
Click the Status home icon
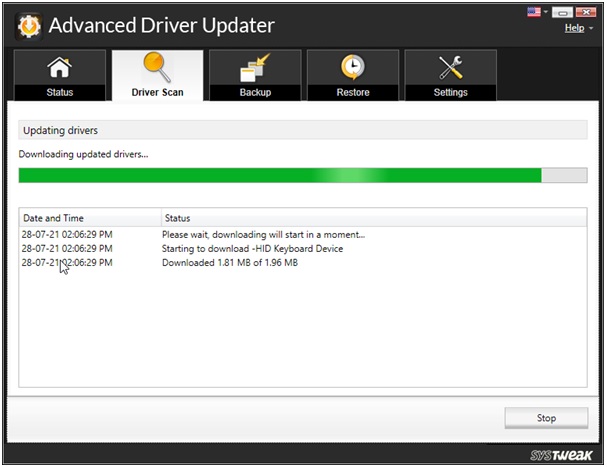60,67
